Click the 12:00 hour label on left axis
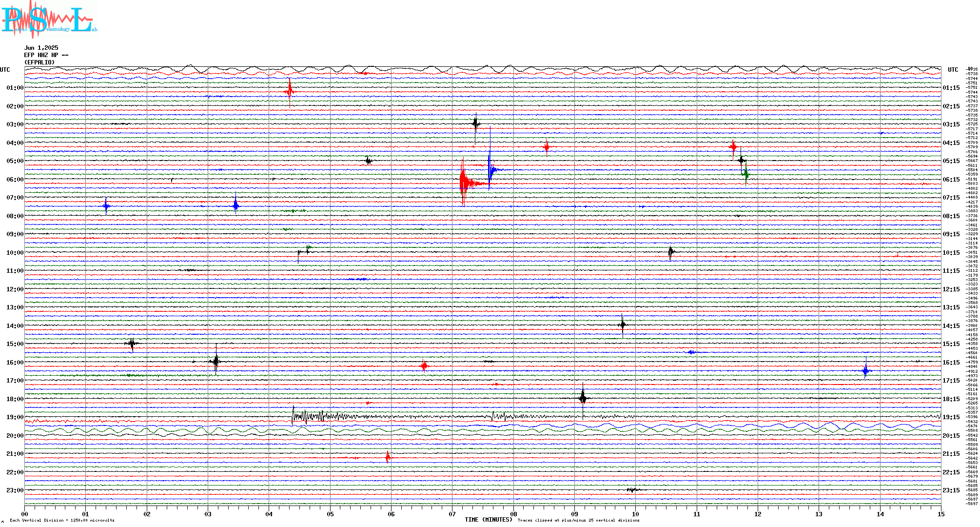980x527 pixels. pyautogui.click(x=15, y=289)
